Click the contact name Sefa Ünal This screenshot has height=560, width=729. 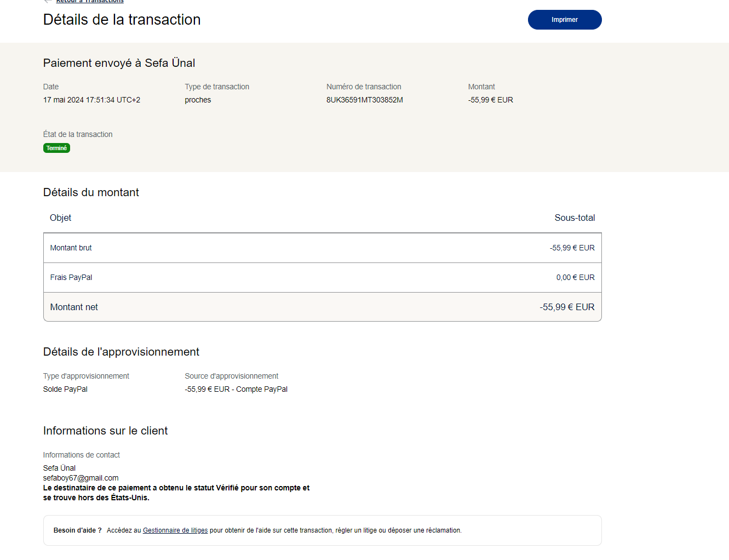(x=59, y=468)
